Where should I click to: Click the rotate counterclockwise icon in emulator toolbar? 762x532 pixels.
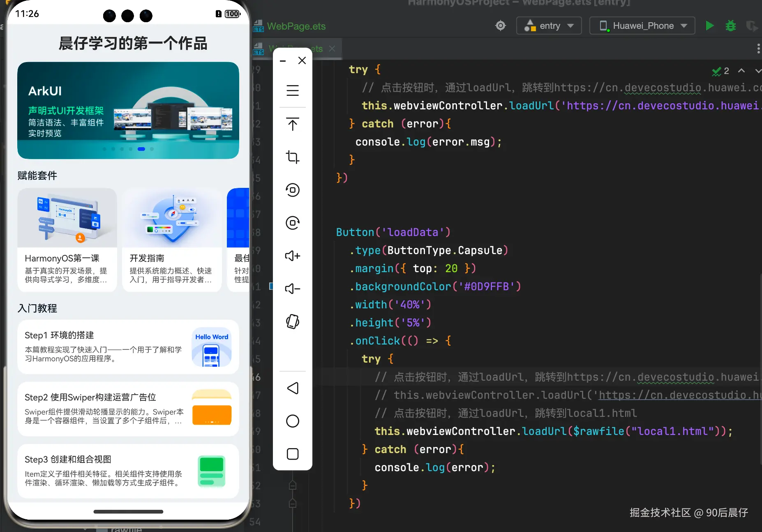[293, 190]
